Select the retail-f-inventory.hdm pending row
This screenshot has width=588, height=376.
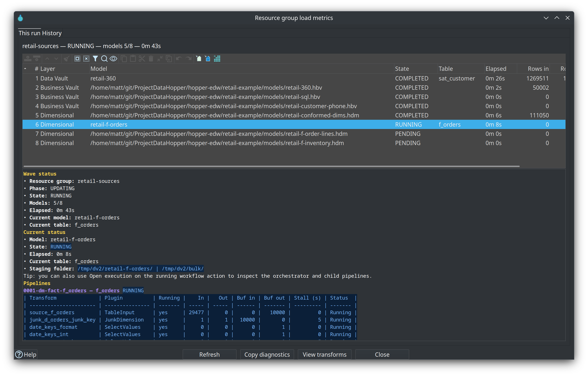294,143
